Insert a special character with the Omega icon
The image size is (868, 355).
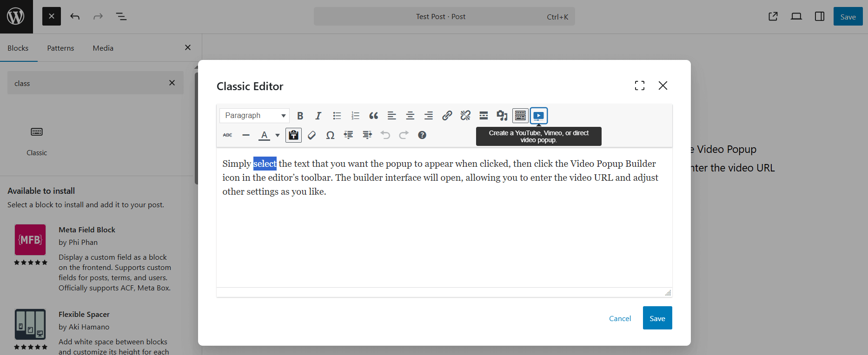click(x=330, y=135)
